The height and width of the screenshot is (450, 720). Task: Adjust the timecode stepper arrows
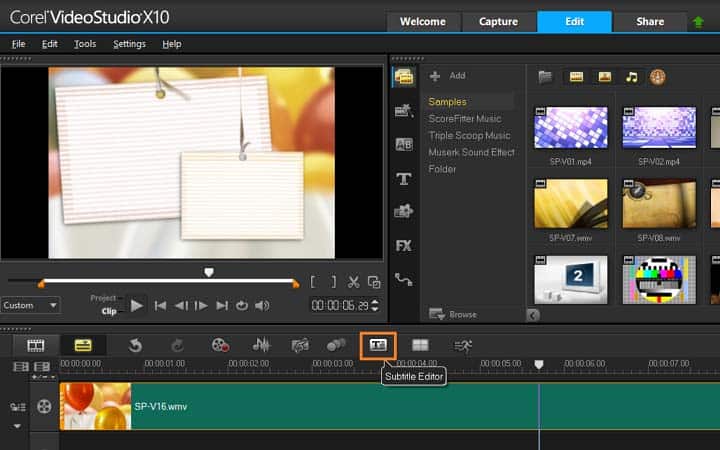375,305
